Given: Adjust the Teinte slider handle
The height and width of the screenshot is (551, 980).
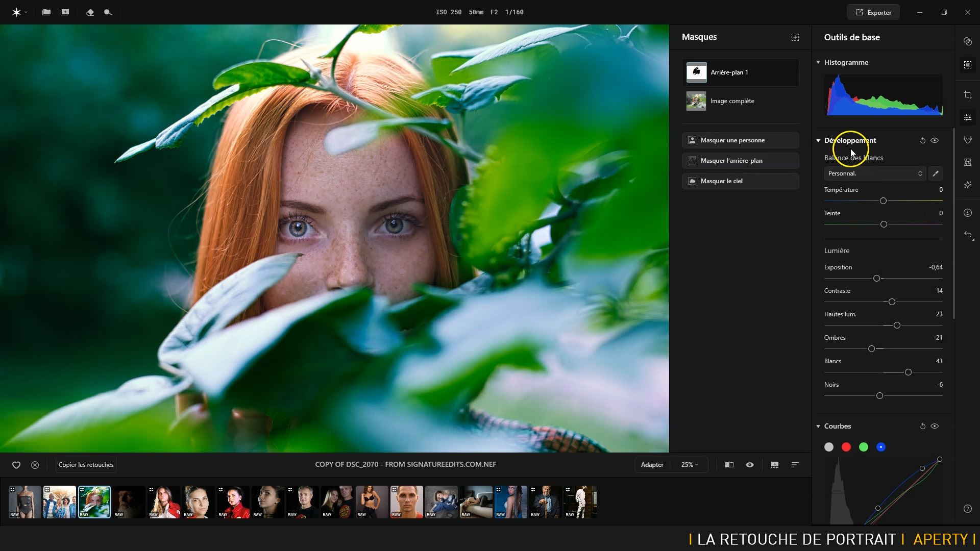Looking at the screenshot, I should click(x=884, y=224).
